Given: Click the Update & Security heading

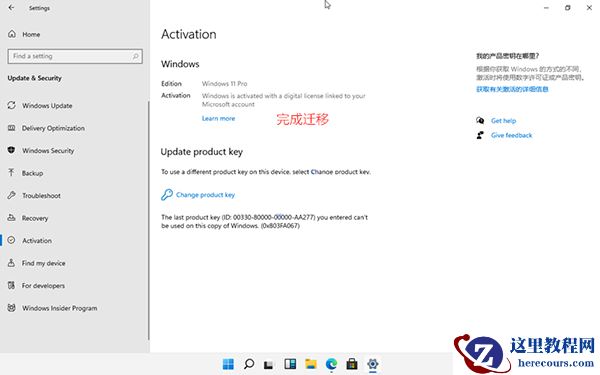Looking at the screenshot, I should tap(34, 78).
